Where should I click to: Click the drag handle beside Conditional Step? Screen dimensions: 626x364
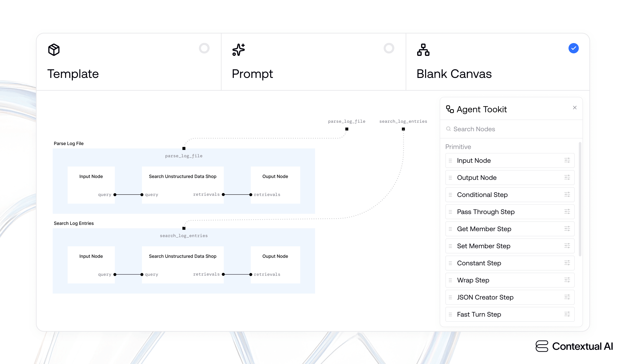click(x=450, y=195)
